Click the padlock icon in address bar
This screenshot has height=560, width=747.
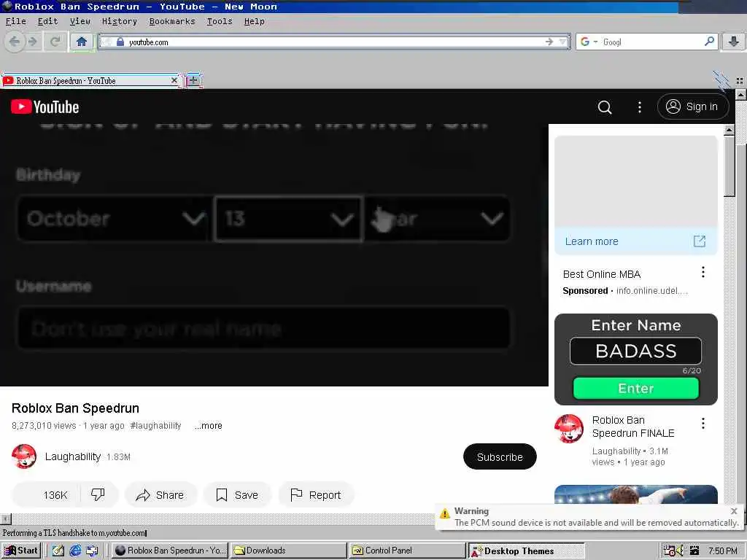coord(120,42)
